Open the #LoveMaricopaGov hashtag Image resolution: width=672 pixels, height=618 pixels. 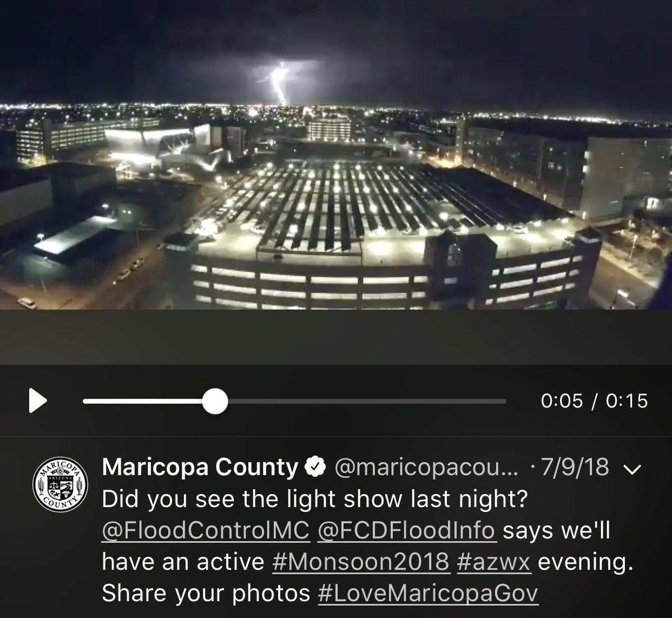[428, 594]
